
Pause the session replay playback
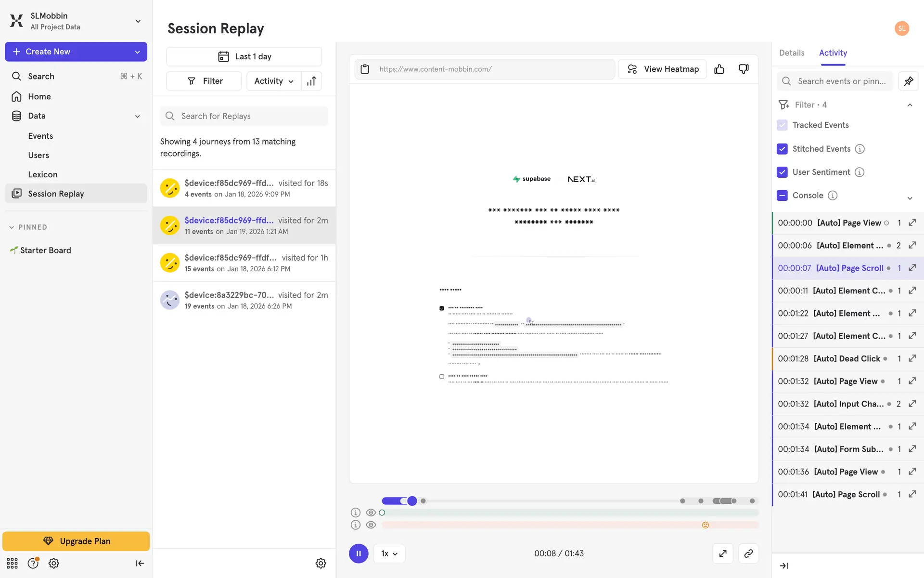click(359, 553)
